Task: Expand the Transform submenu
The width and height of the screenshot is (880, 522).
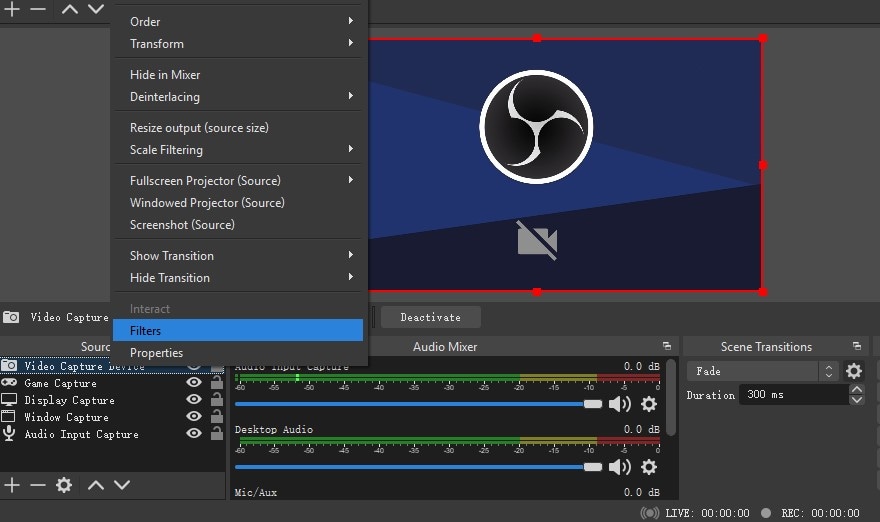Action: pyautogui.click(x=238, y=43)
